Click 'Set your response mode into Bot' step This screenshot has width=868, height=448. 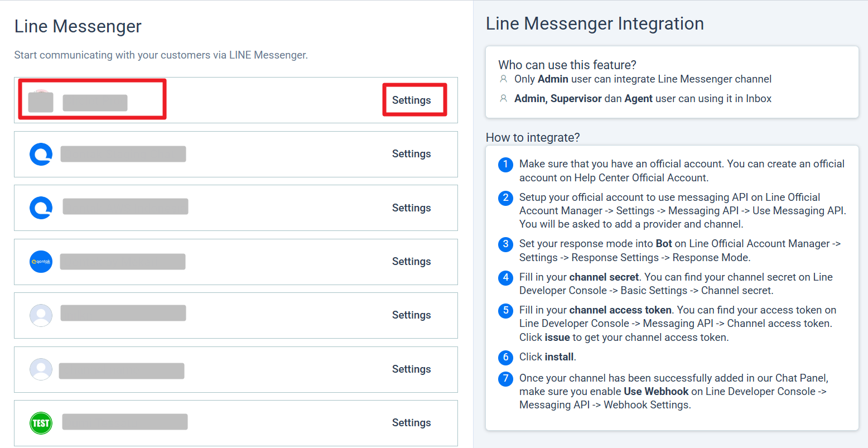pyautogui.click(x=680, y=251)
